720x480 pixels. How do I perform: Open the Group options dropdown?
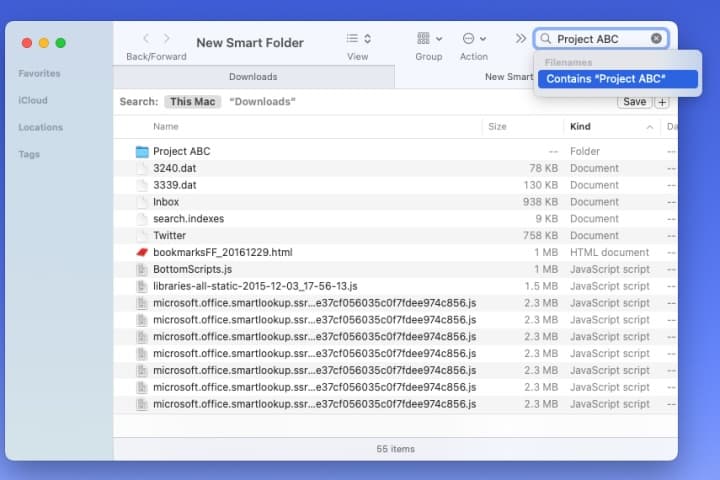(x=430, y=39)
